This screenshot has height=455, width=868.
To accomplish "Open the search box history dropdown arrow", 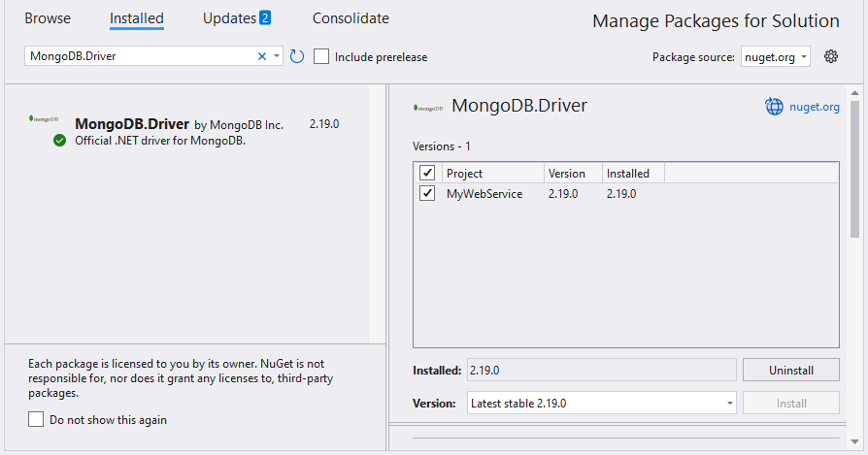I will point(277,57).
